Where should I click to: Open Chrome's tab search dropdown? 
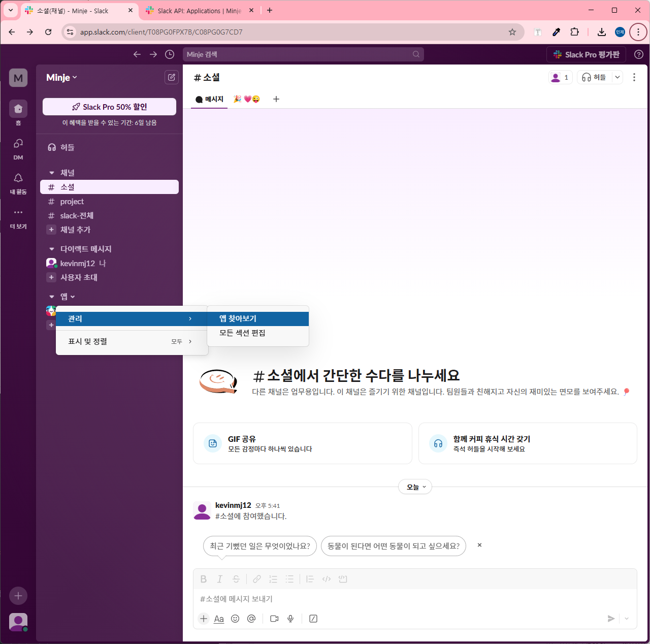(x=10, y=10)
